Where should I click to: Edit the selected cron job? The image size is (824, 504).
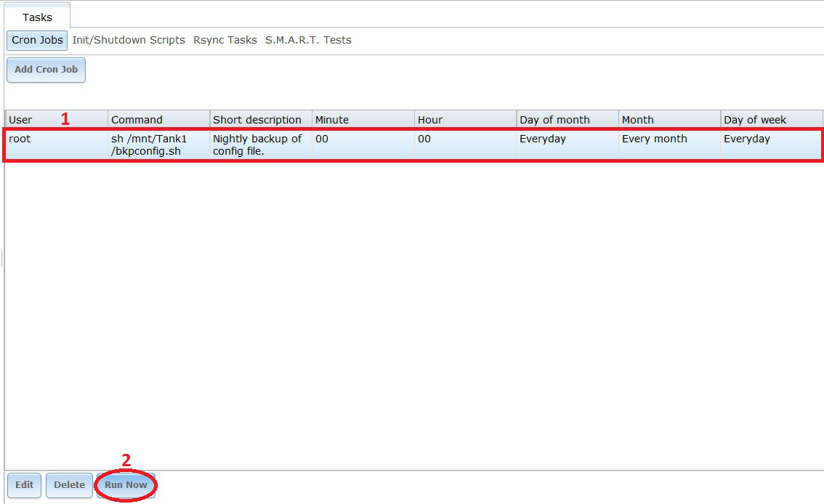[24, 485]
